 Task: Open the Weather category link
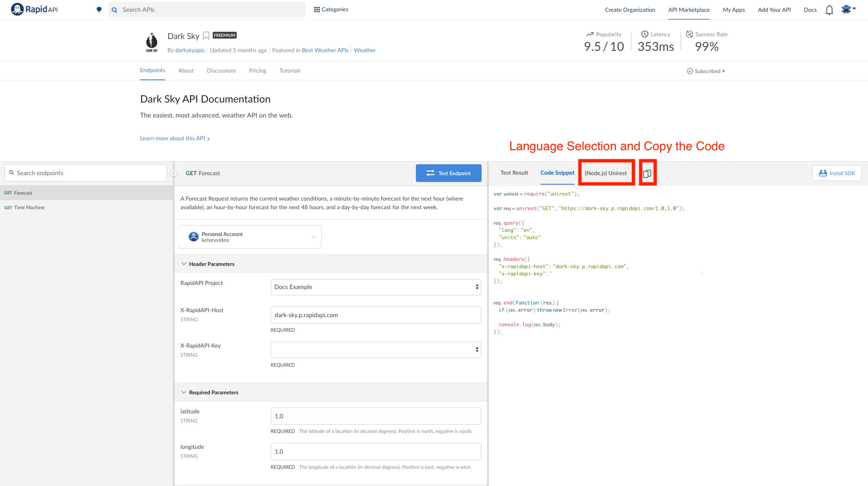tap(365, 50)
